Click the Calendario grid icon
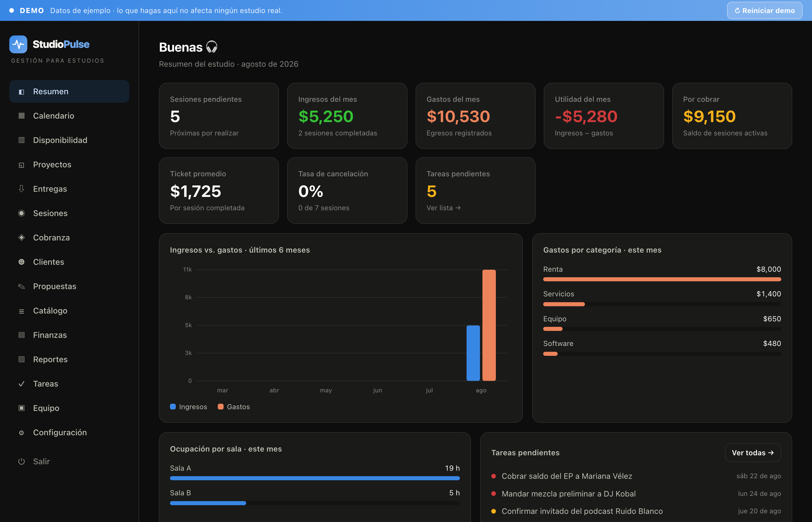This screenshot has height=522, width=812. [x=21, y=116]
